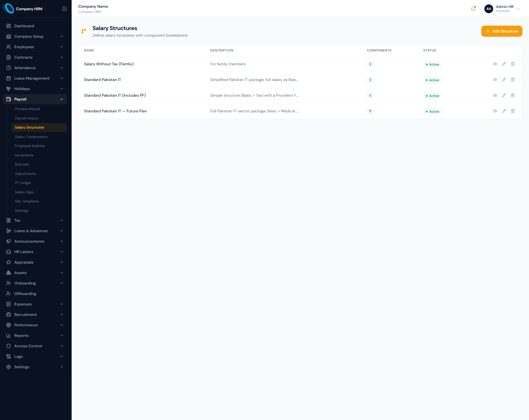
Task: Click the Holidays palm tree icon
Action: 9,89
